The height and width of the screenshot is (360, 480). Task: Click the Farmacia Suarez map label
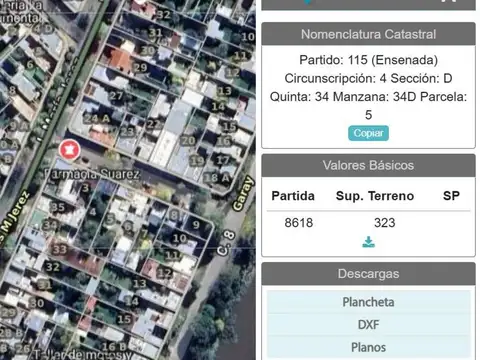92,174
